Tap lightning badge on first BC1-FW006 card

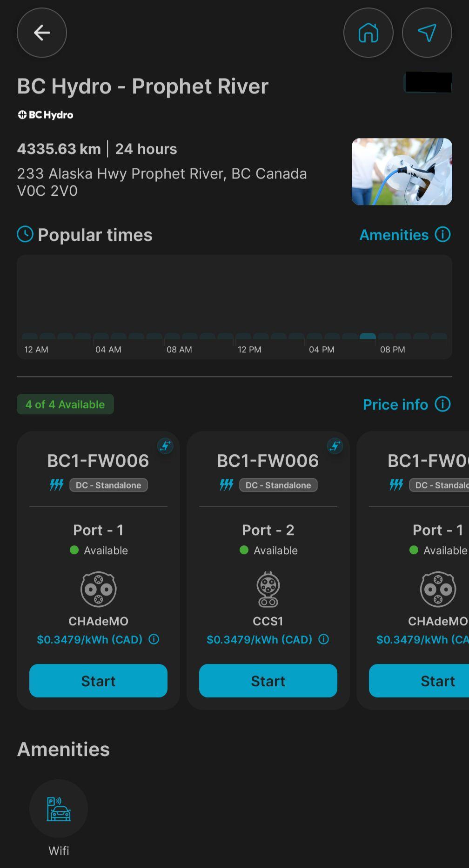click(x=165, y=446)
